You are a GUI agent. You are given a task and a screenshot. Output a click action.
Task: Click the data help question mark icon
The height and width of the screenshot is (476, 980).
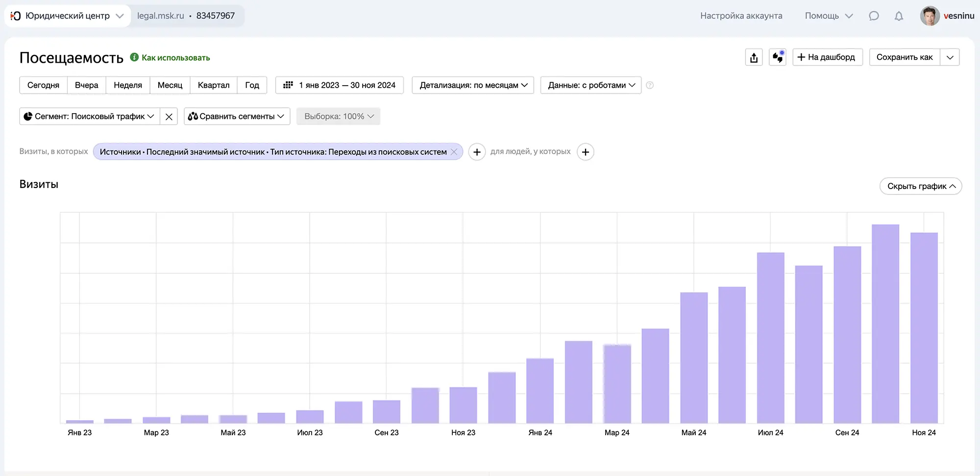pyautogui.click(x=650, y=85)
